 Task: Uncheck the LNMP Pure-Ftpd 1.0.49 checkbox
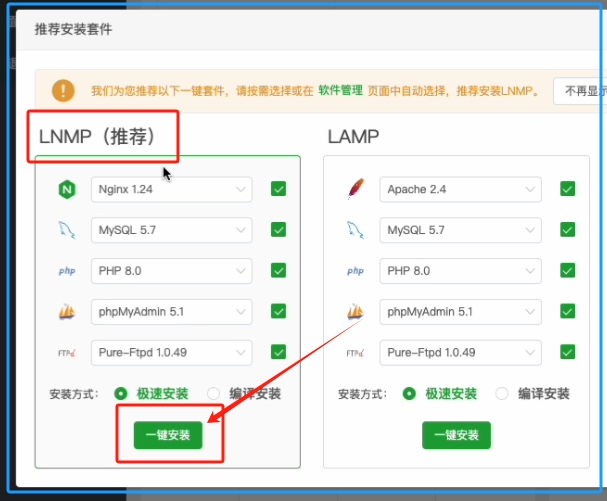[x=278, y=352]
